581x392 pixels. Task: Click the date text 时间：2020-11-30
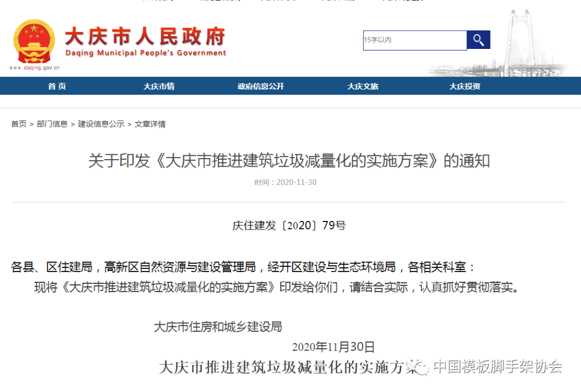coord(285,182)
